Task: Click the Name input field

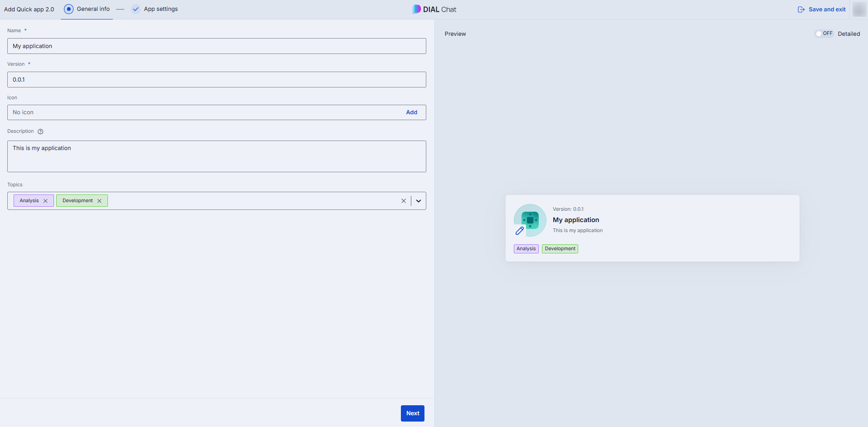Action: [217, 46]
